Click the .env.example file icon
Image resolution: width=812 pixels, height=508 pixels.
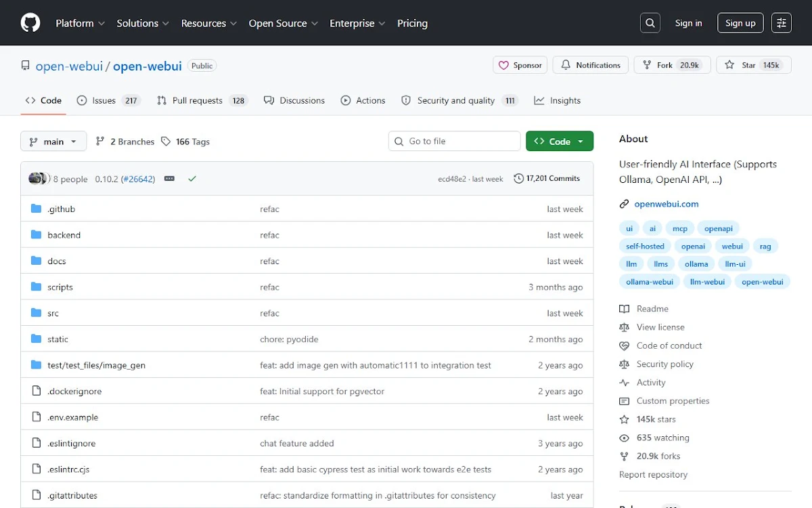[x=37, y=417]
